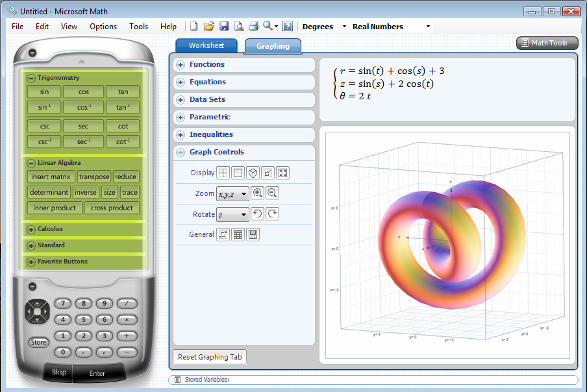Expand the Calculus button group
The image size is (587, 392).
(x=31, y=229)
